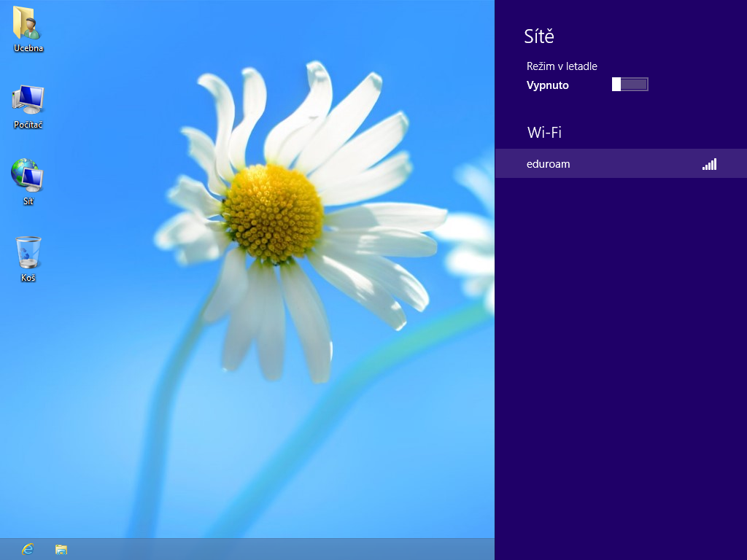Open the Ucebna user folder icon
The height and width of the screenshot is (560, 747).
click(x=27, y=23)
